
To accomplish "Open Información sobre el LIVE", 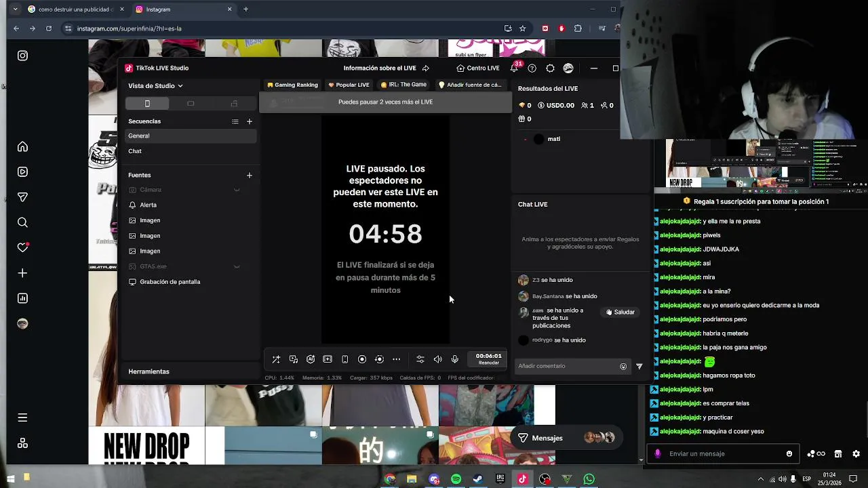I will pos(386,68).
